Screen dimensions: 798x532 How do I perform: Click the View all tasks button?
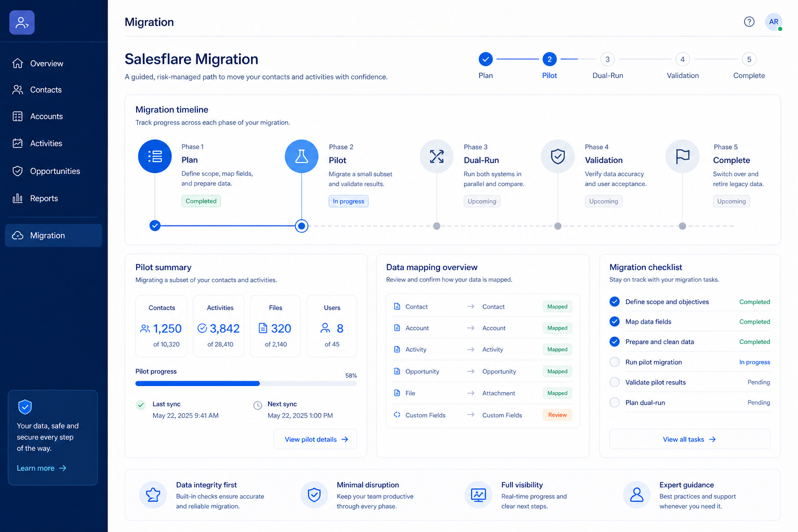689,439
